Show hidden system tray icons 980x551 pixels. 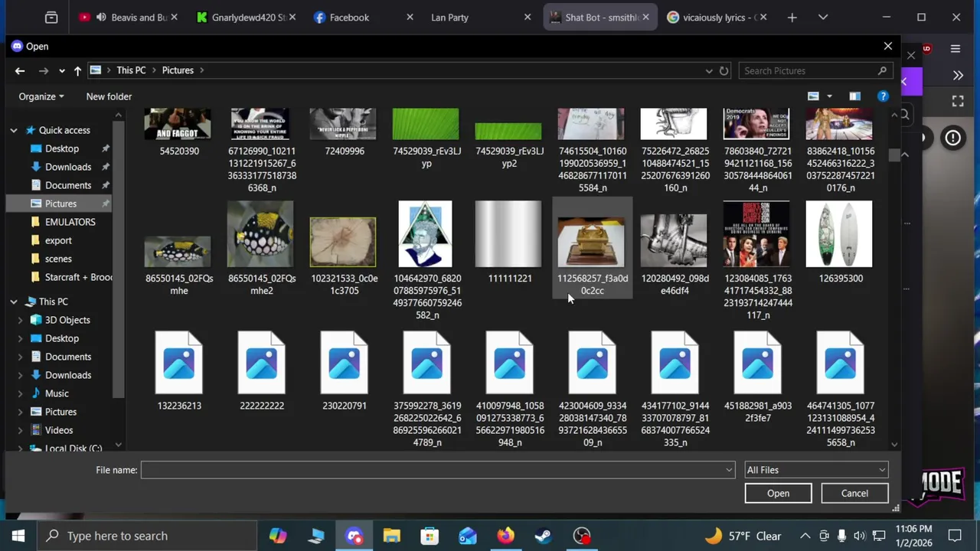pos(805,536)
